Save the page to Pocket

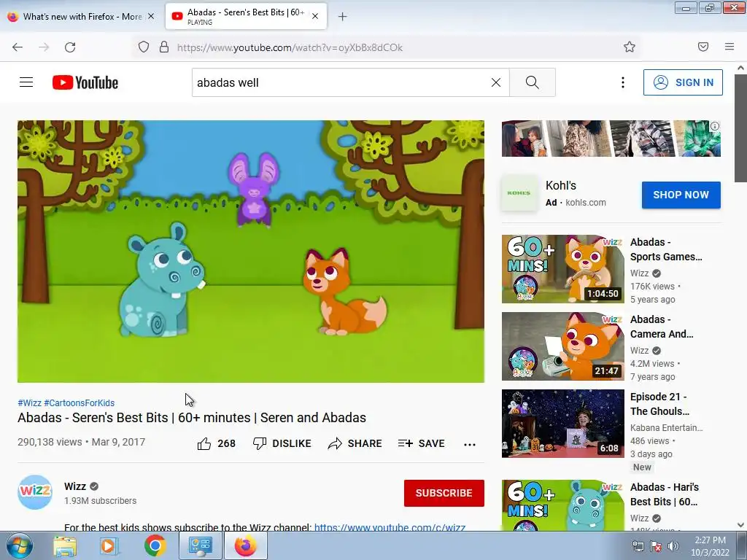703,47
